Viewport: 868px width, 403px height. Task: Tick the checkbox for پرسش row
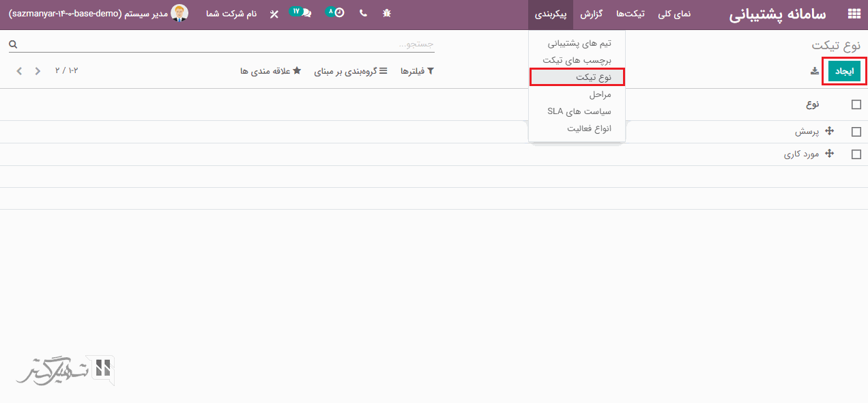point(856,132)
